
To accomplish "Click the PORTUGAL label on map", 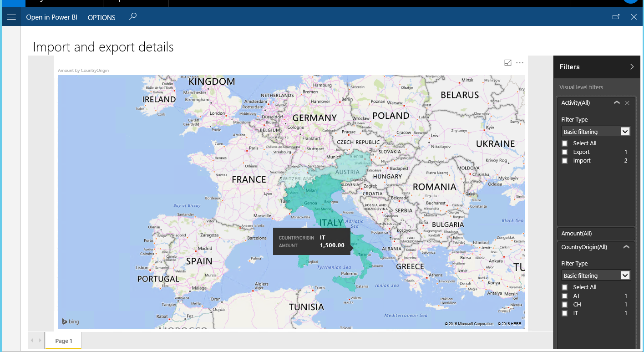I will [x=158, y=279].
